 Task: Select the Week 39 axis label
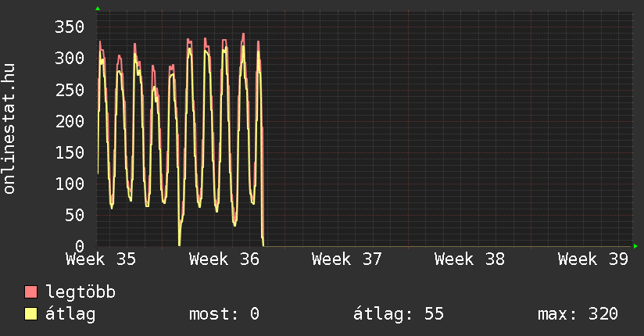point(593,259)
